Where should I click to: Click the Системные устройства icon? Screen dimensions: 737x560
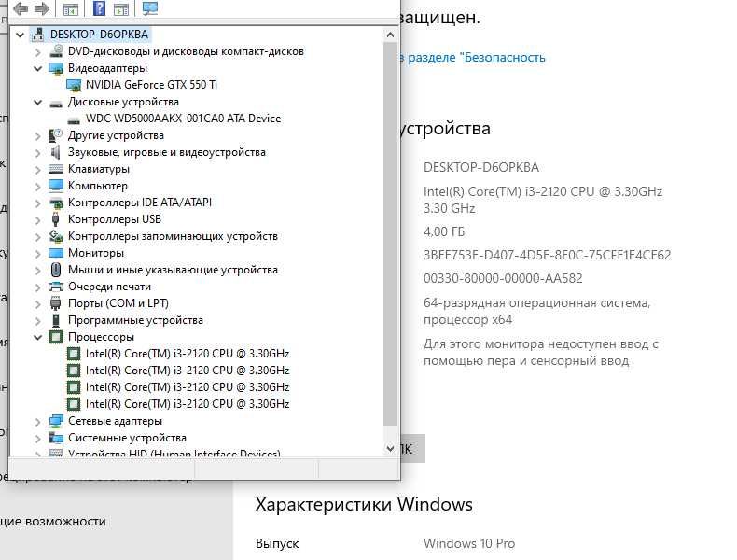(56, 438)
